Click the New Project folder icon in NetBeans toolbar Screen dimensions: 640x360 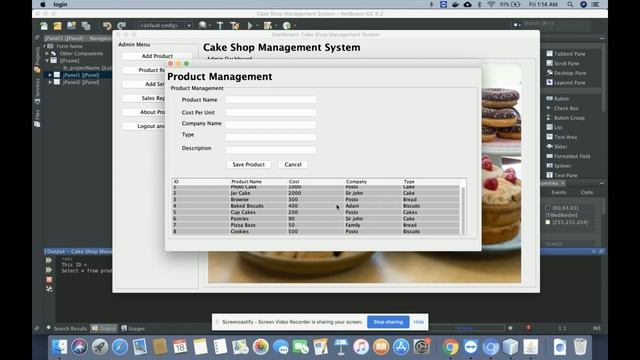tap(57, 26)
